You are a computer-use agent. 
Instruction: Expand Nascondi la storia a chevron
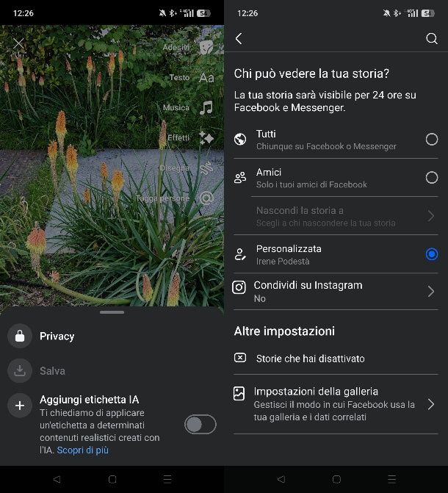point(431,216)
